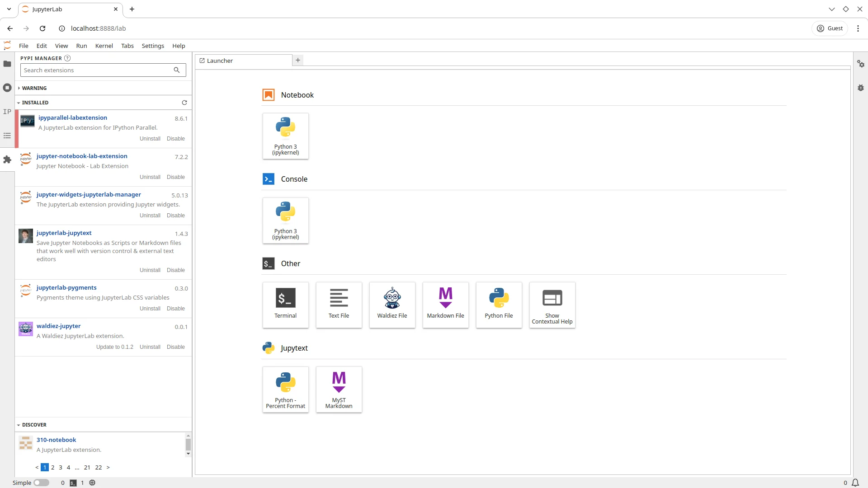Click the Extension Manager puzzle icon
This screenshot has height=488, width=868.
point(7,160)
